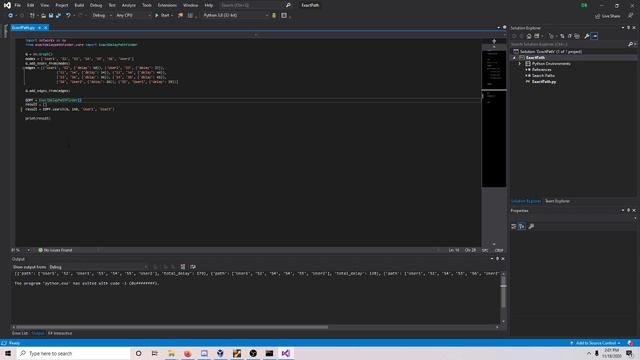Click Solution Explorer Home icon
Viewport: 640px width, 360px height.
pos(529,36)
